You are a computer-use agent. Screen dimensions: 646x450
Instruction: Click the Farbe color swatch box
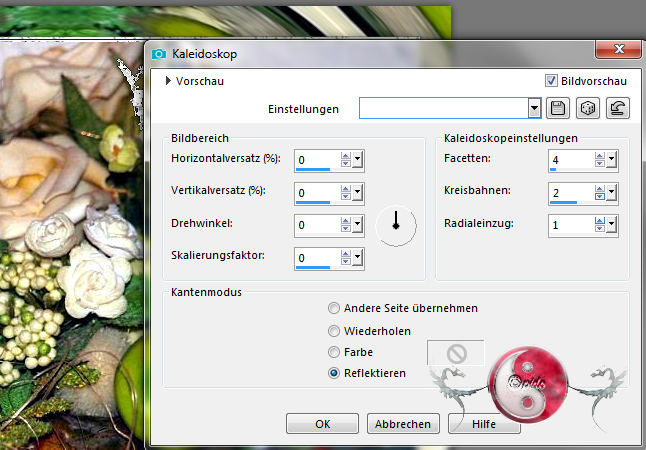click(x=455, y=353)
